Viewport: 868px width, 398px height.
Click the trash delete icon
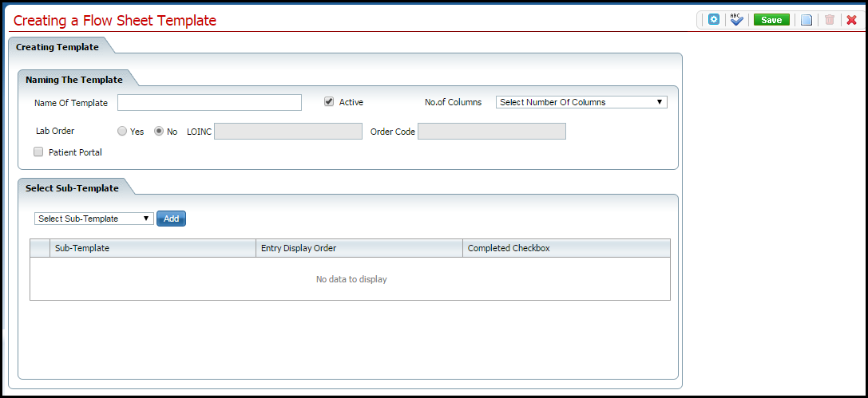tap(830, 20)
